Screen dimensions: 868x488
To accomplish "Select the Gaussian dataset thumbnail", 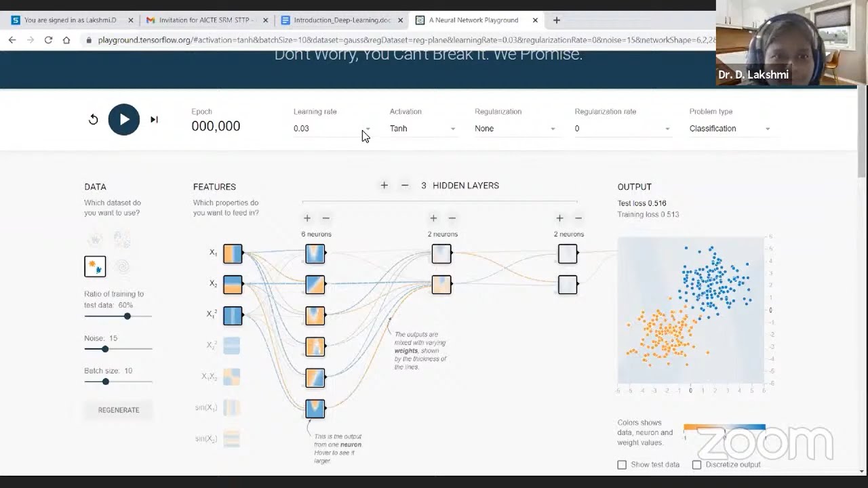I will coord(95,266).
